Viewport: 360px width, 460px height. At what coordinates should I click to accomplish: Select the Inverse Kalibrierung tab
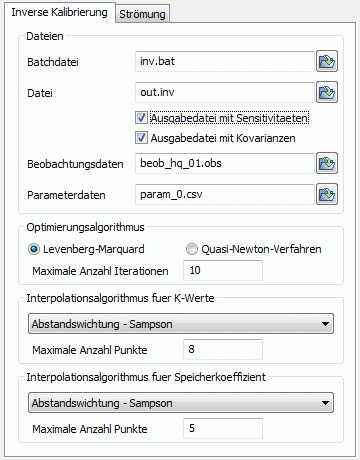coord(59,12)
